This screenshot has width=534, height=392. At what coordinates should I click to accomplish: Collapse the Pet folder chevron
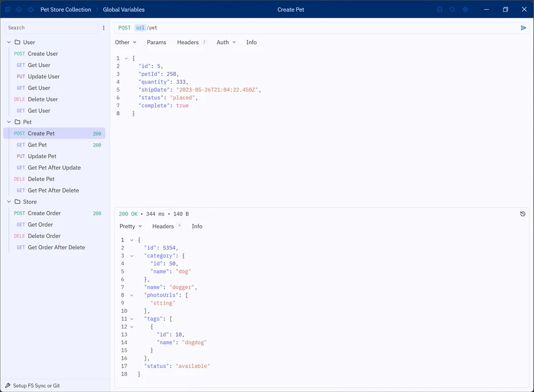[9, 122]
